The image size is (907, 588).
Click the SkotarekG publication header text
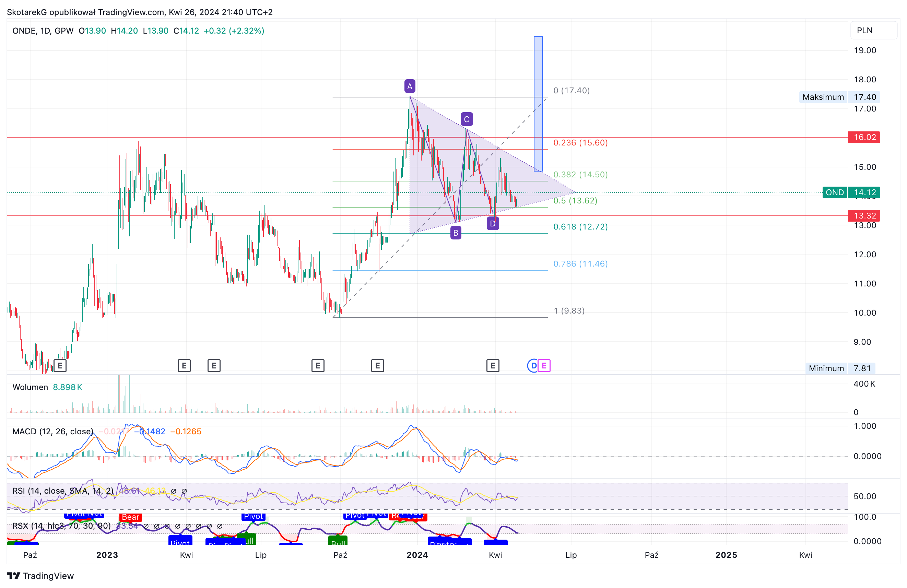[x=140, y=12]
